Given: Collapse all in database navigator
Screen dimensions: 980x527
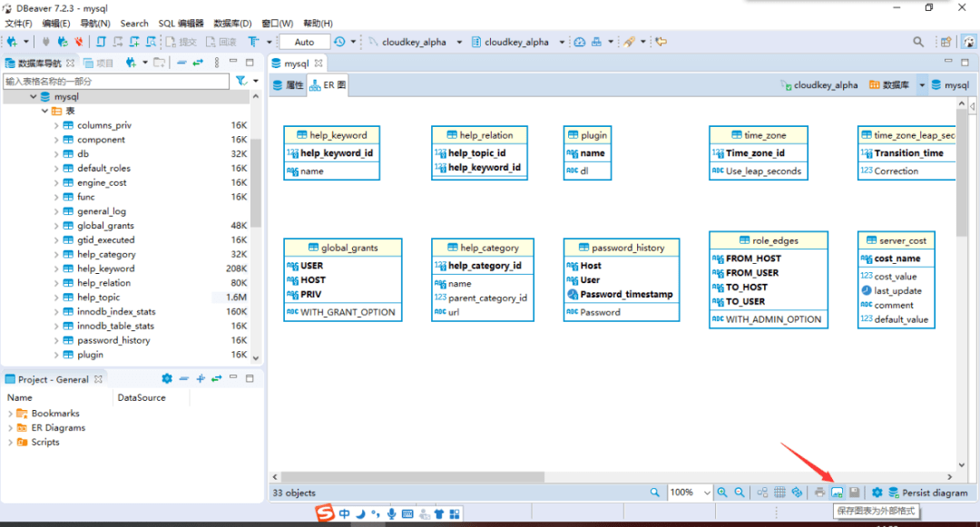Looking at the screenshot, I should point(181,63).
